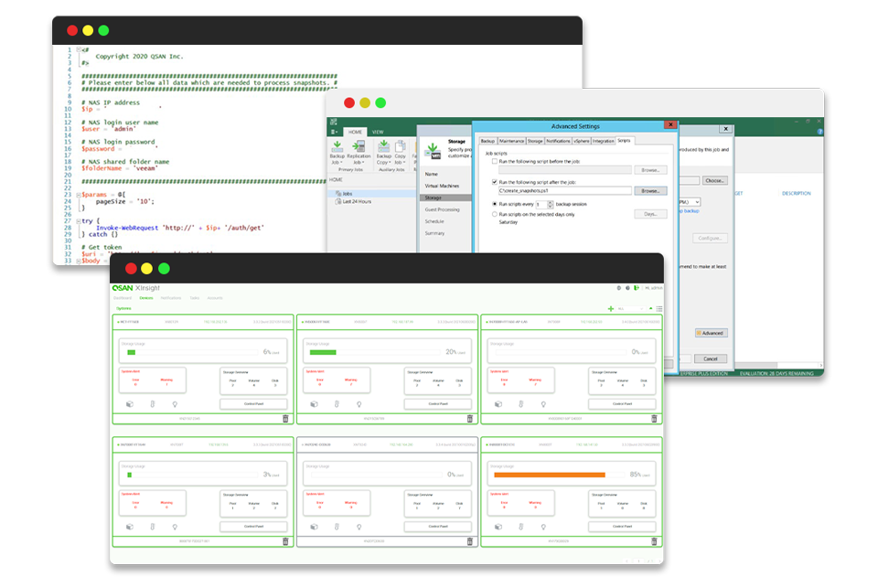Click Browse beside the create_snapshots.ps1 path
Screen dimensions: 878x588
pos(650,191)
